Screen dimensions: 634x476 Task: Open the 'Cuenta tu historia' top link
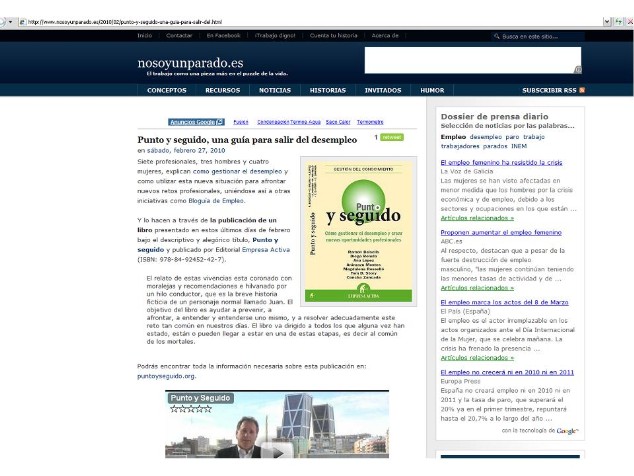coord(331,35)
